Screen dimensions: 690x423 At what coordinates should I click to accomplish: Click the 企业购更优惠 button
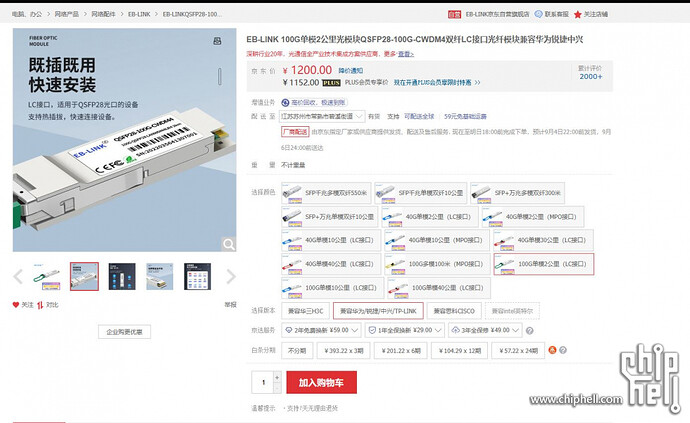tap(124, 331)
